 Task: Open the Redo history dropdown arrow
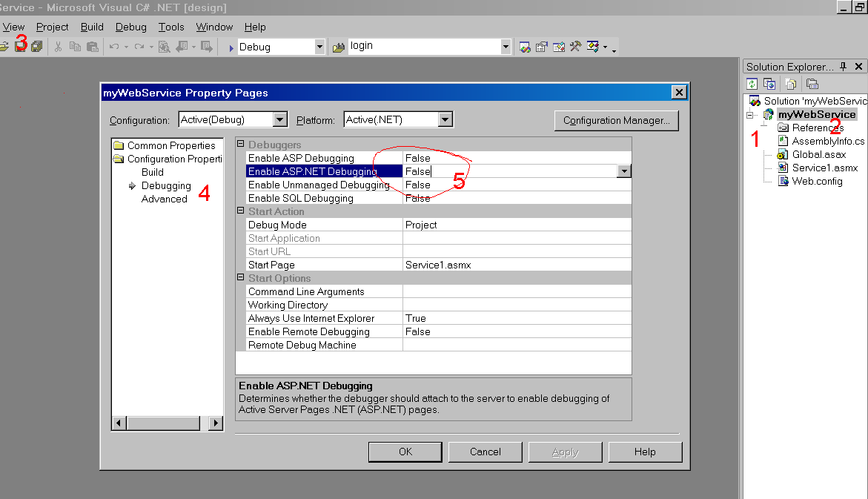pos(151,47)
